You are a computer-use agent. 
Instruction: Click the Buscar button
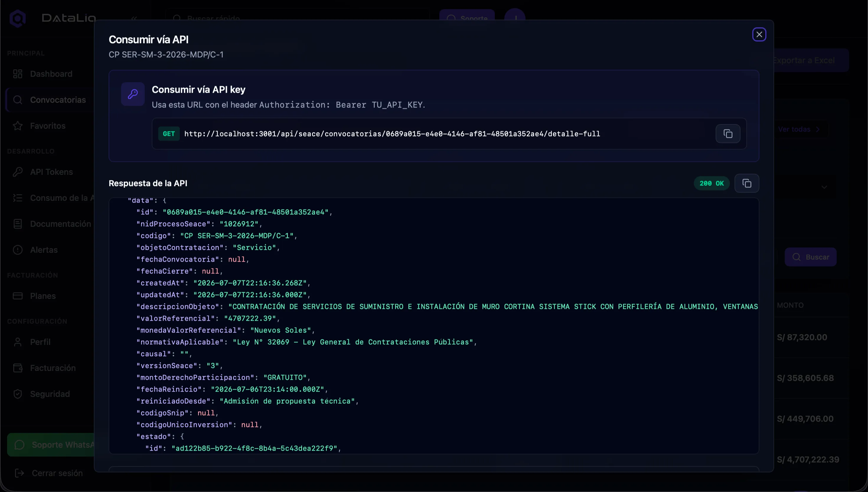coord(811,257)
